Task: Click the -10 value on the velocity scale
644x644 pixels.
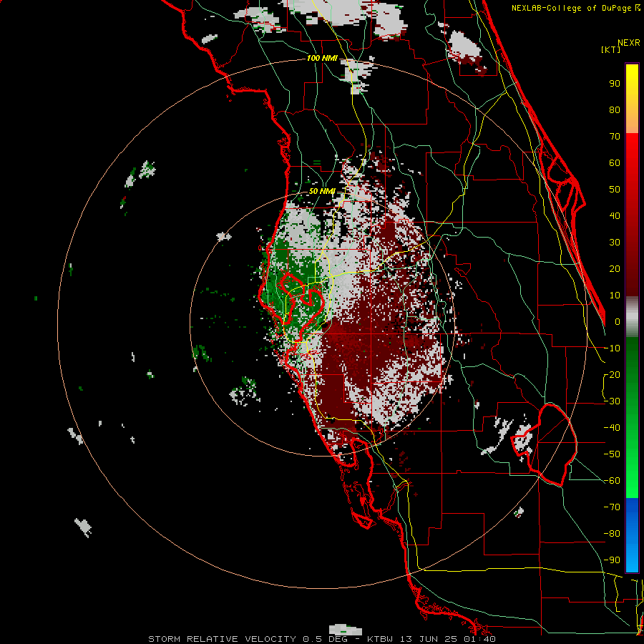Action: tap(612, 348)
